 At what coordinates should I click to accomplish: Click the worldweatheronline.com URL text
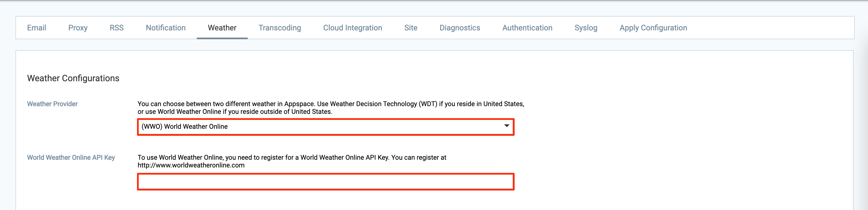(x=191, y=165)
